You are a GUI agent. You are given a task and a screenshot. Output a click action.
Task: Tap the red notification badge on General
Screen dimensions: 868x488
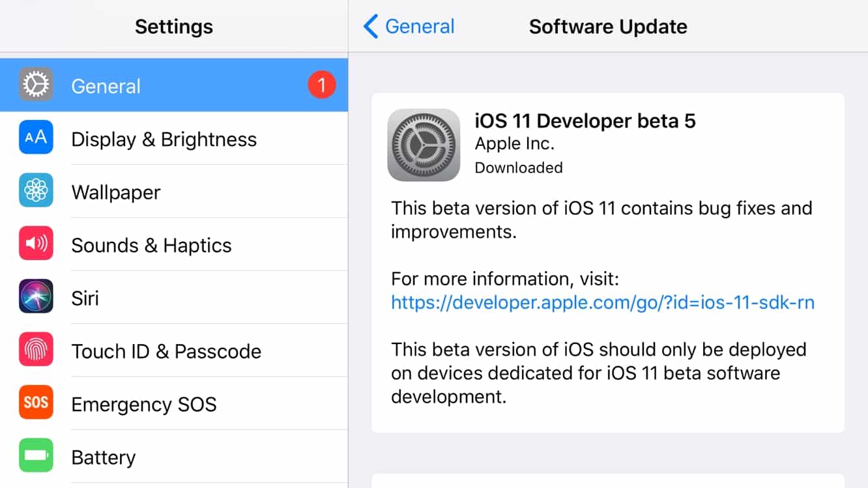[321, 85]
